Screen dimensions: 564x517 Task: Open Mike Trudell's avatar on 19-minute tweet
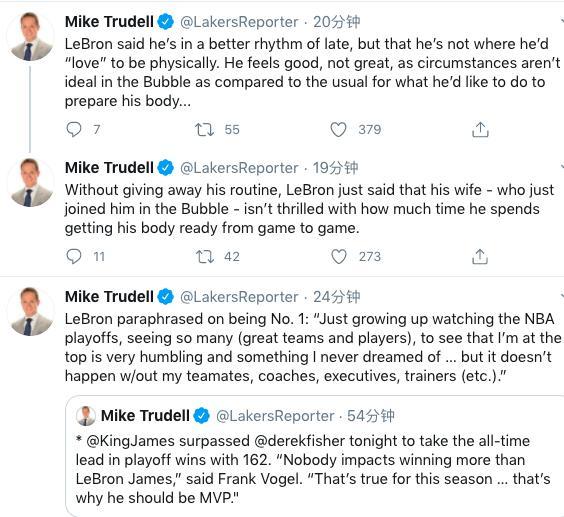pos(30,182)
